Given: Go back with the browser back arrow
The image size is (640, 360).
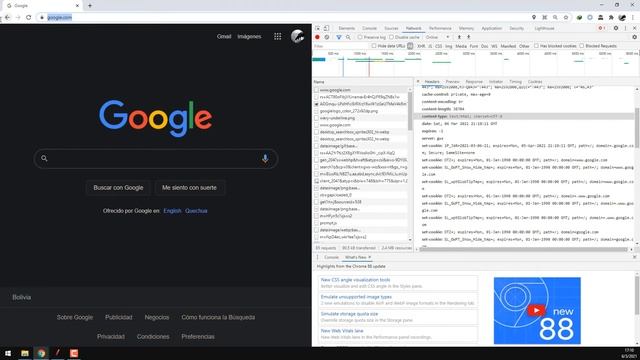Looking at the screenshot, I should click(7, 17).
